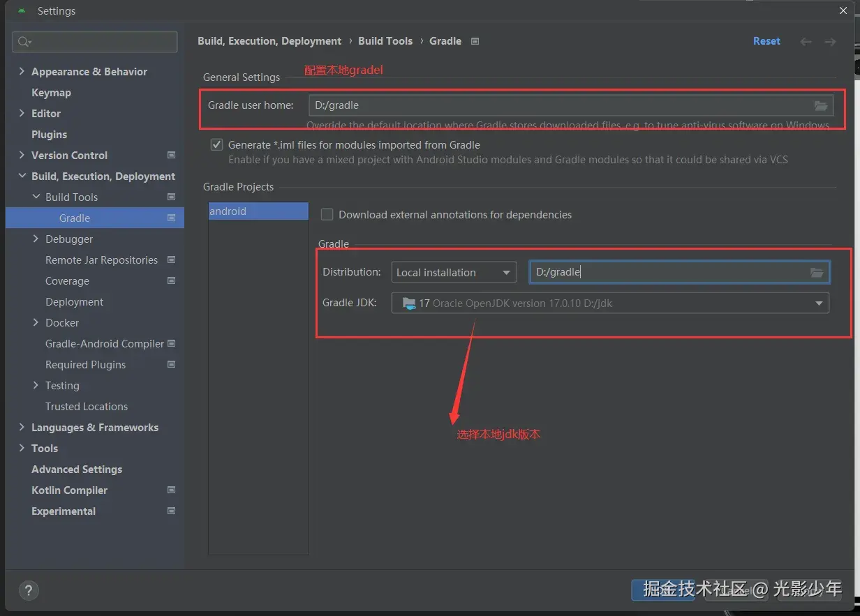Open Advanced Settings page
Screen dimensions: 860x616
click(x=77, y=469)
